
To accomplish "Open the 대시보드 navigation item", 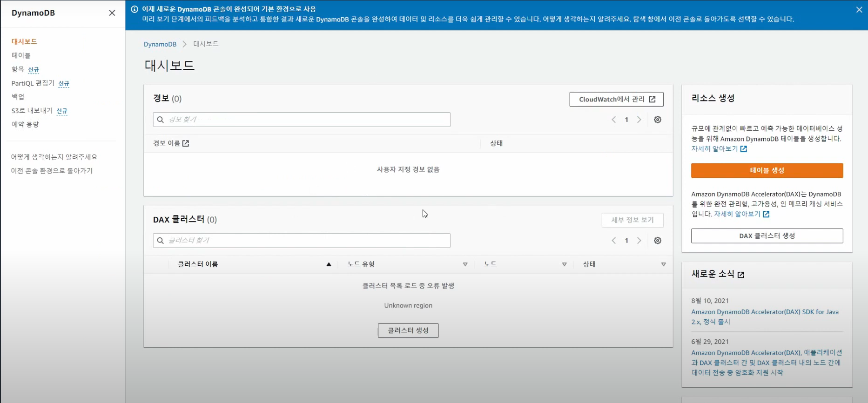I will point(24,41).
